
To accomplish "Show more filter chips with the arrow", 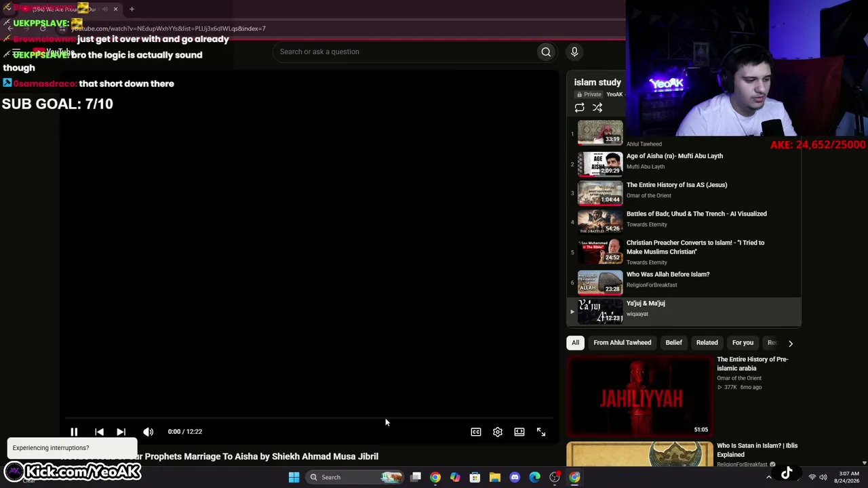I will [x=790, y=344].
